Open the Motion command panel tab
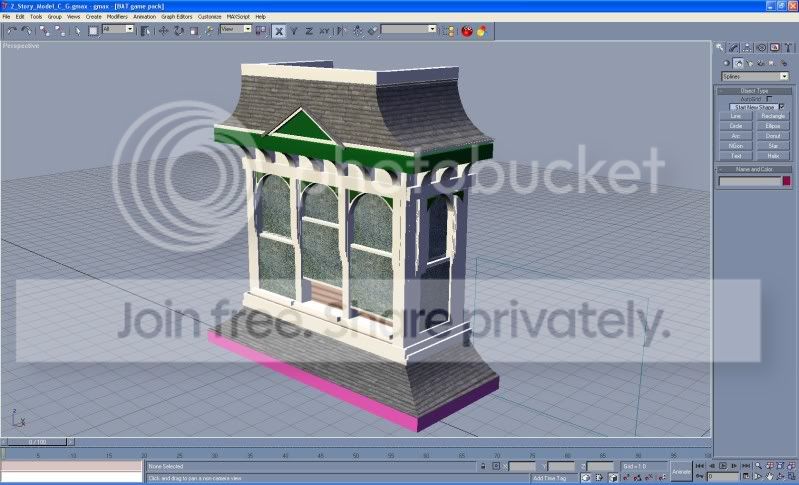Screen dimensions: 799x485 (x=761, y=47)
